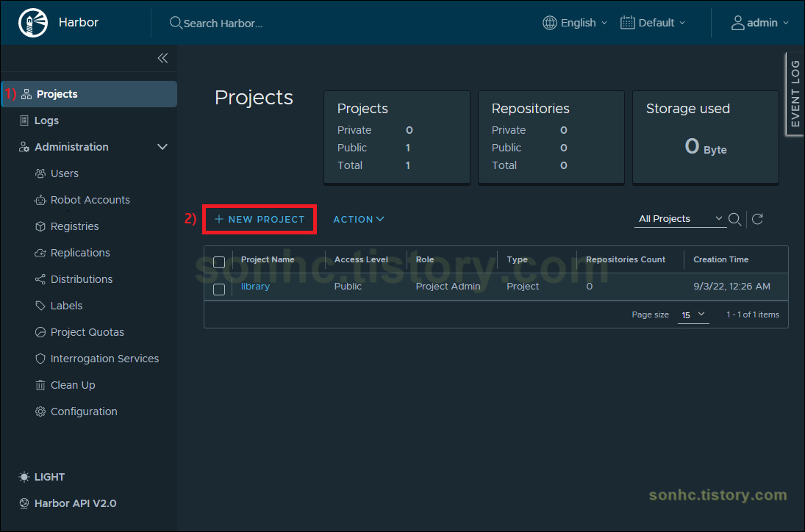Sort by Access Level column header
Image resolution: width=805 pixels, height=532 pixels.
(x=361, y=259)
